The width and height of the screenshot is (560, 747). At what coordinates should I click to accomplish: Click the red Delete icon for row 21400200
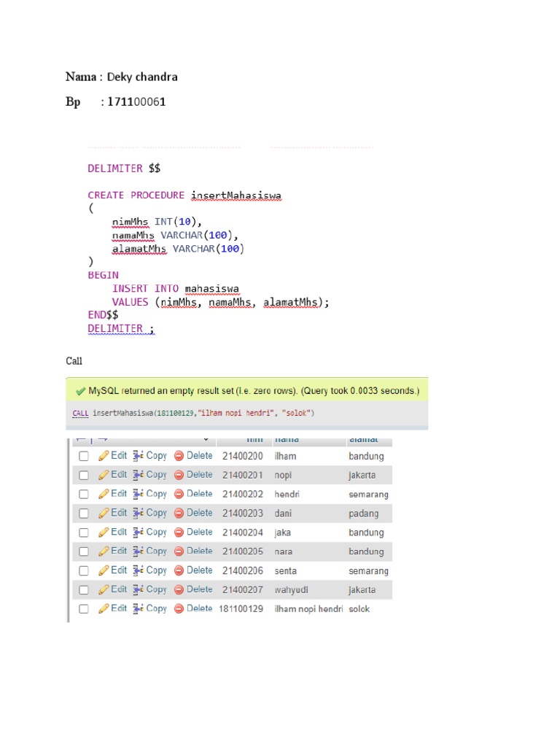point(179,456)
